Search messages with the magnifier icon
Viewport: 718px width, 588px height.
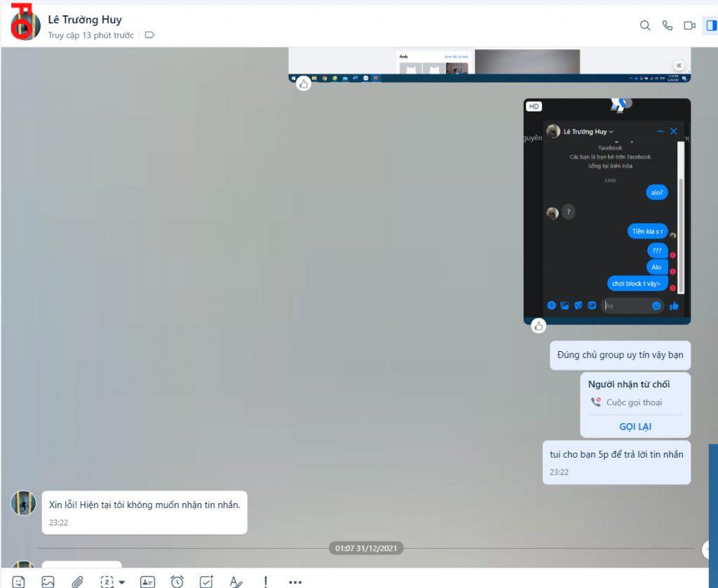pos(645,26)
